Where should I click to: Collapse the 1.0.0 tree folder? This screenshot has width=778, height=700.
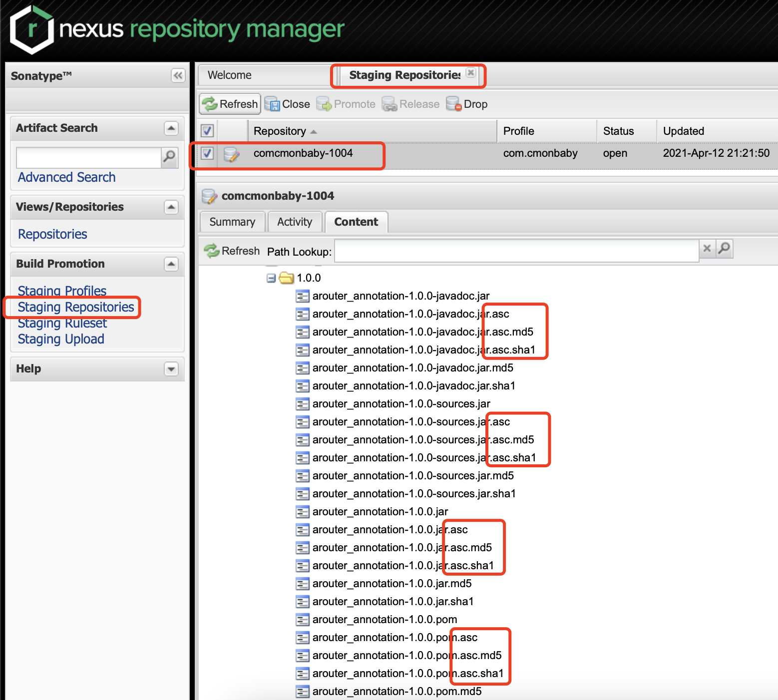point(271,278)
